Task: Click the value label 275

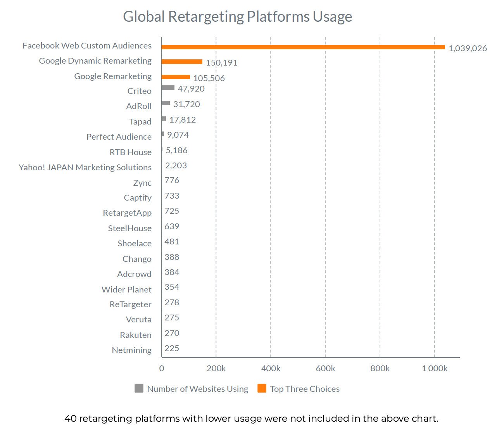Action: [x=172, y=318]
